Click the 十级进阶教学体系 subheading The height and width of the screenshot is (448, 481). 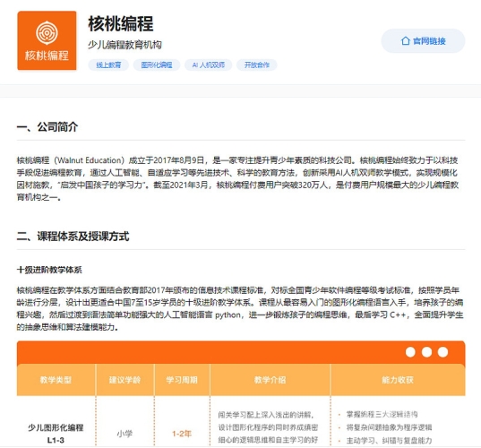49,270
